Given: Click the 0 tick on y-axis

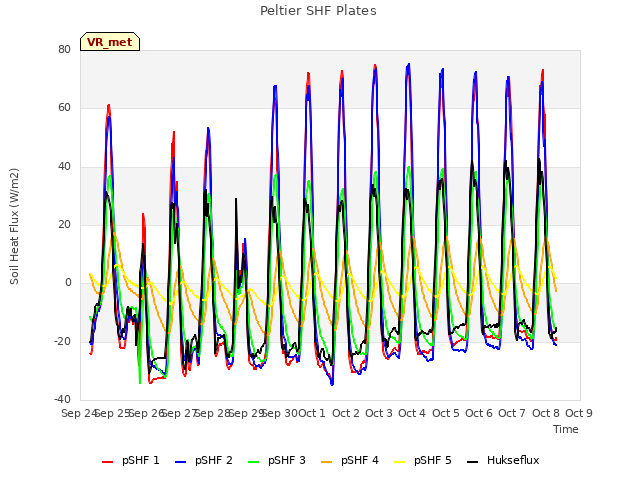Looking at the screenshot, I should tap(68, 282).
